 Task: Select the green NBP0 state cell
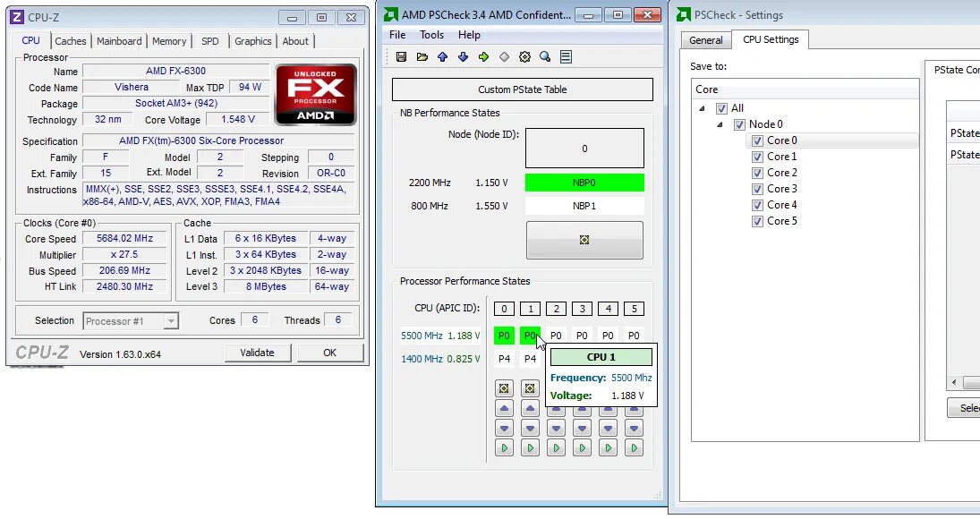[x=584, y=183]
